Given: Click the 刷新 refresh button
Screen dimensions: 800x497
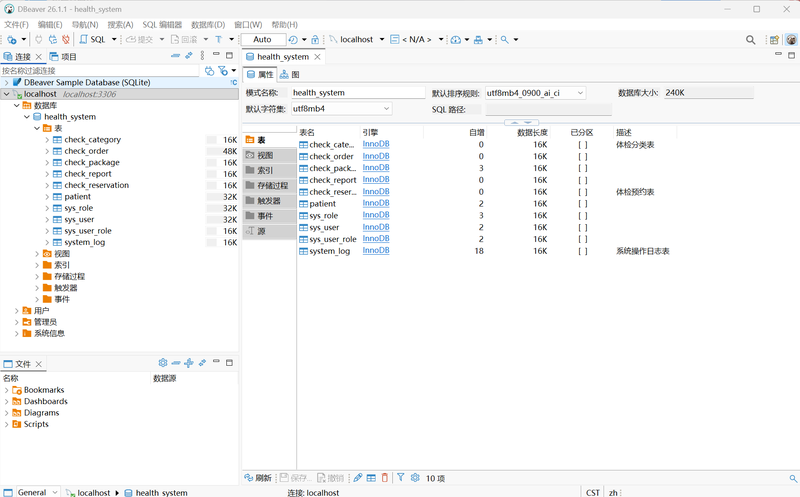Looking at the screenshot, I should coord(258,478).
